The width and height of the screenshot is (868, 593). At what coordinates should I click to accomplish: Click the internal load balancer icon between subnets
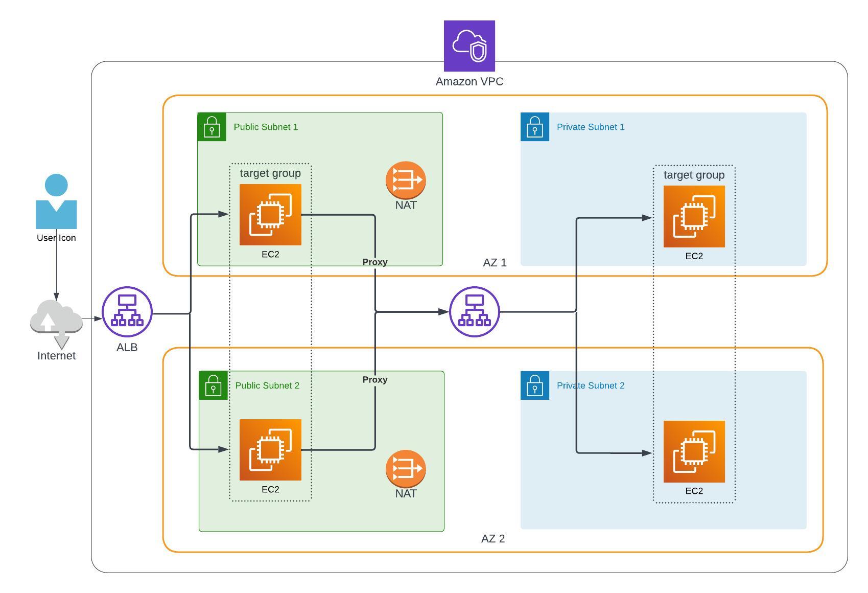[x=474, y=311]
